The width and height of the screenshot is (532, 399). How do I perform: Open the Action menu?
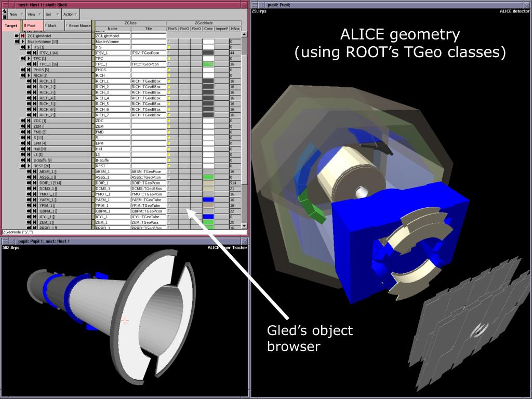70,14
